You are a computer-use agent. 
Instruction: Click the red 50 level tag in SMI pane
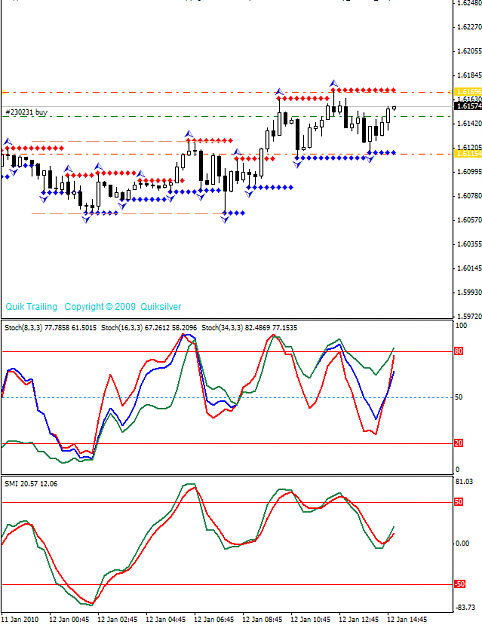point(458,502)
